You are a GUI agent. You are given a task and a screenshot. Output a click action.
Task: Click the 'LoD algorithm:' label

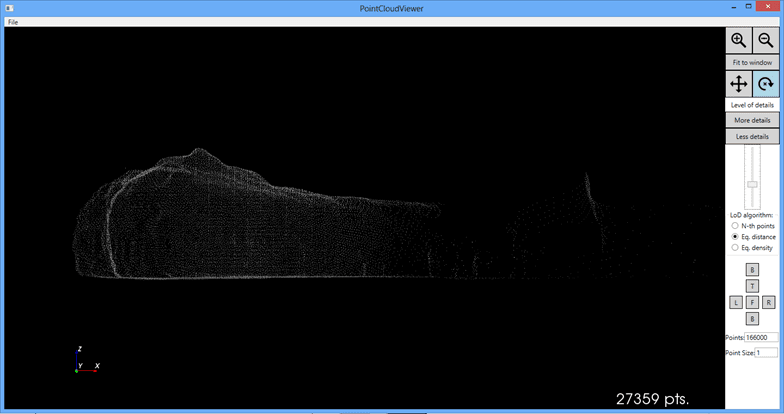pos(751,215)
